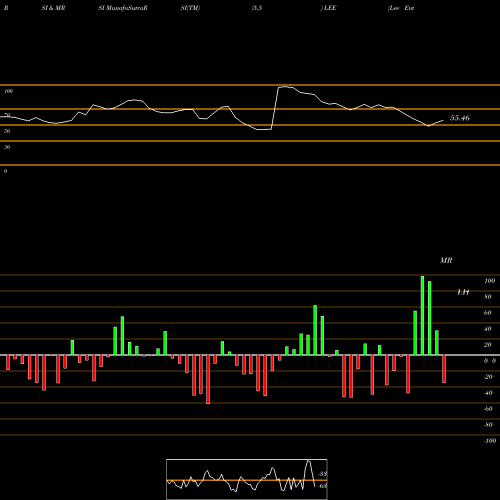Click the last red bar at histogram's right end
This screenshot has height=500, width=500.
(x=444, y=369)
